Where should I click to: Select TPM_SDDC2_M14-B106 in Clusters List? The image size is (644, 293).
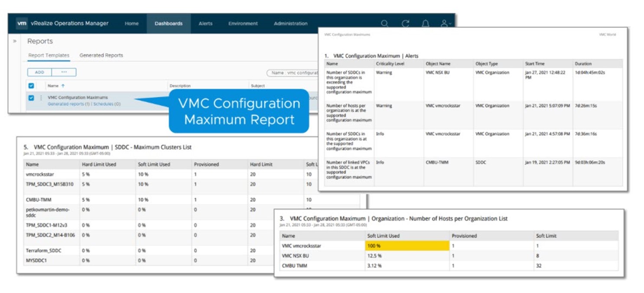[x=50, y=235]
